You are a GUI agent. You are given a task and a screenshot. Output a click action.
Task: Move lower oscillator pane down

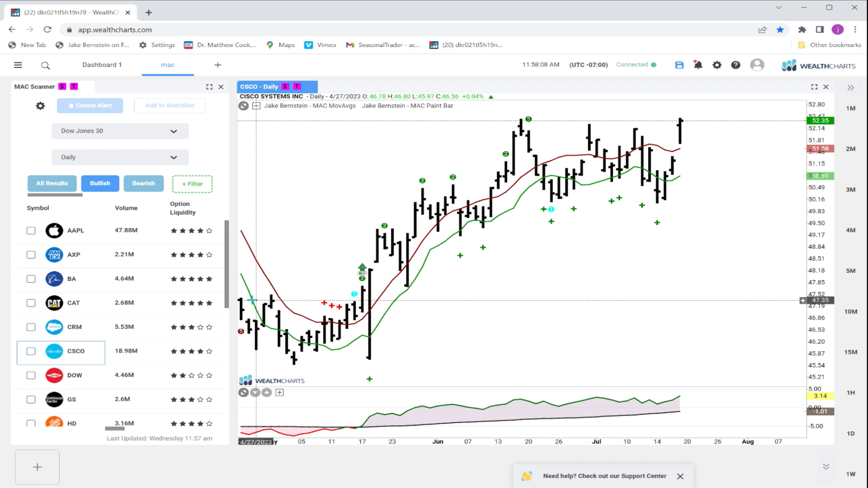tap(255, 393)
